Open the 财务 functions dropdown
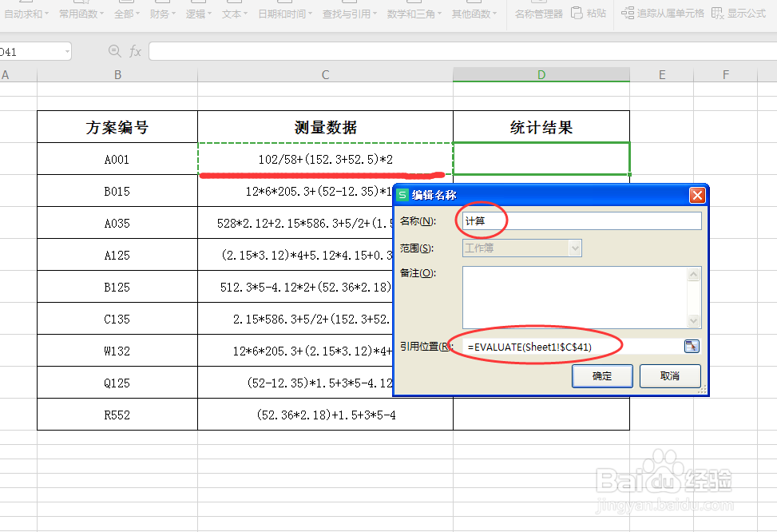The height and width of the screenshot is (532, 777). 163,14
